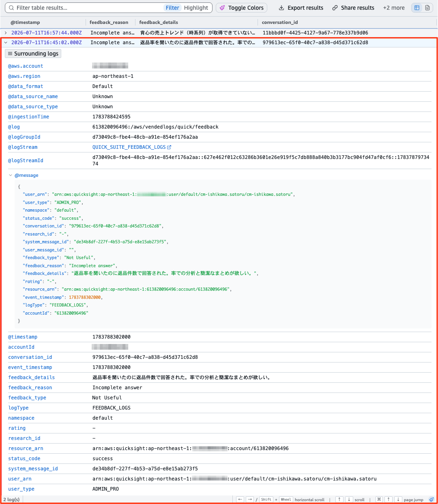438x504 pixels.
Task: Collapse the @message JSON section
Action: click(11, 175)
